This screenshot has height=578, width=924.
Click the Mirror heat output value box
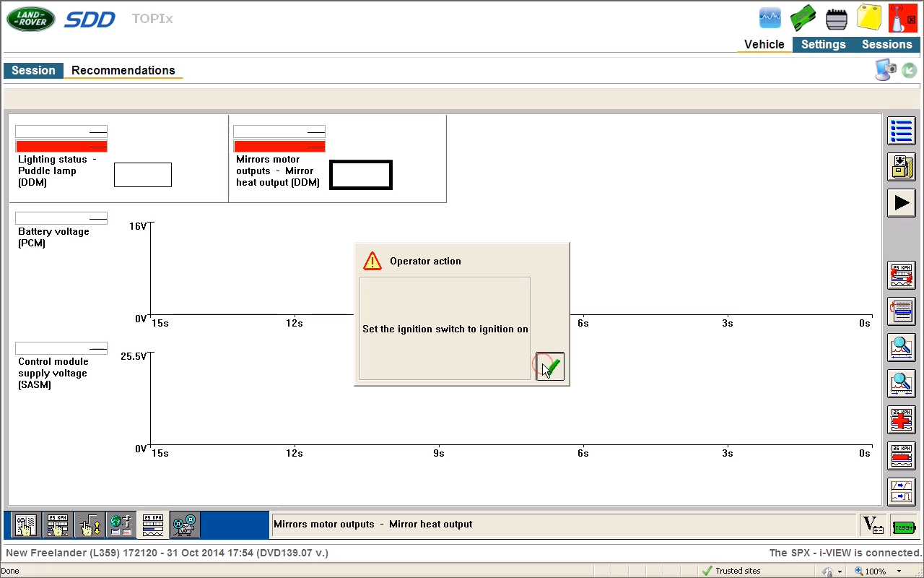tap(361, 175)
